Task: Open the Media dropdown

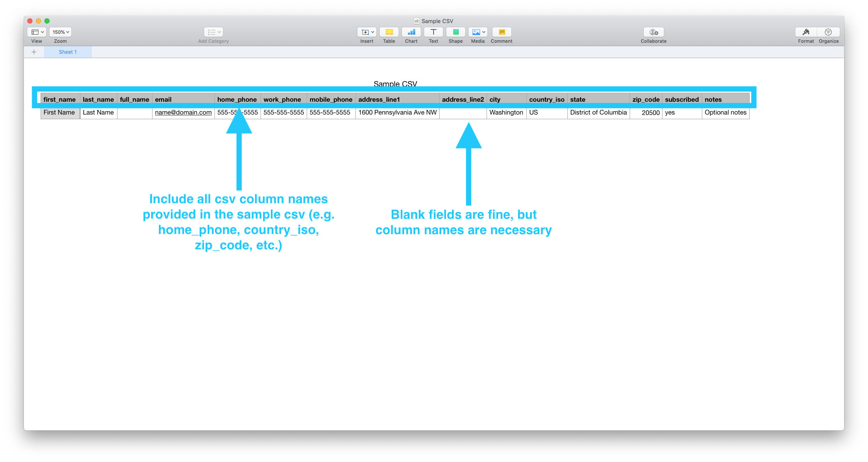Action: pos(478,32)
